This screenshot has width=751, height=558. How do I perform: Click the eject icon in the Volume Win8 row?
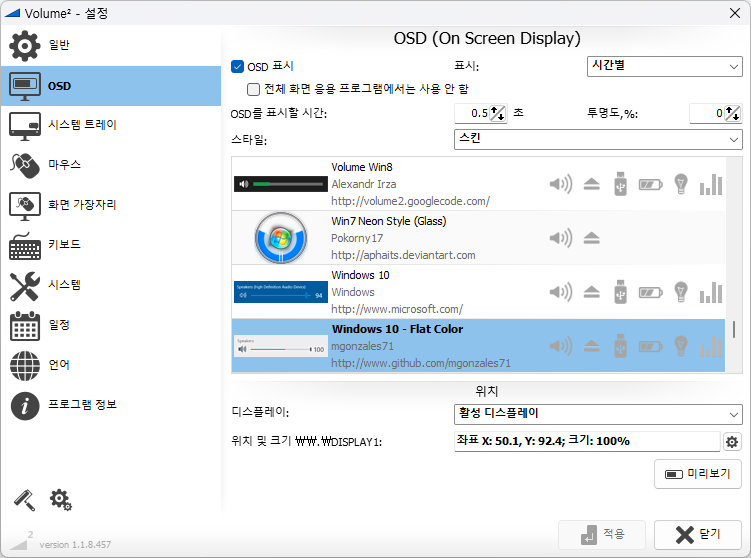[x=592, y=184]
